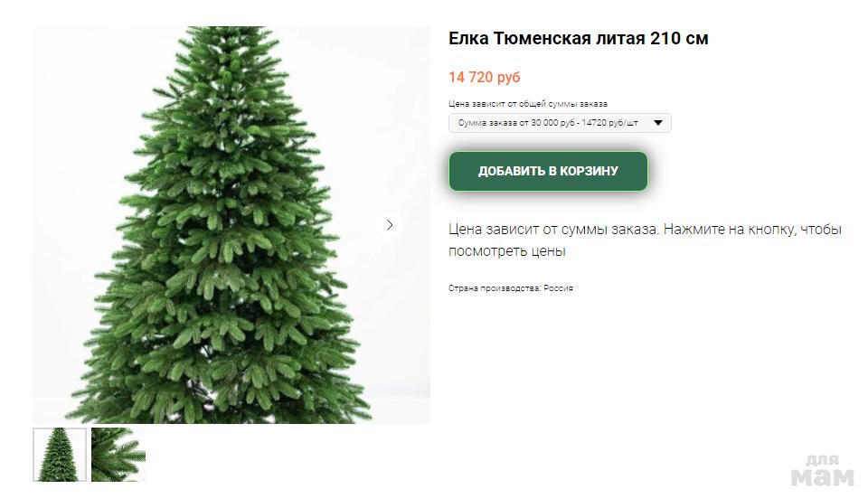Click the «Добавить в корзину» button
Image resolution: width=868 pixels, height=499 pixels.
point(548,171)
